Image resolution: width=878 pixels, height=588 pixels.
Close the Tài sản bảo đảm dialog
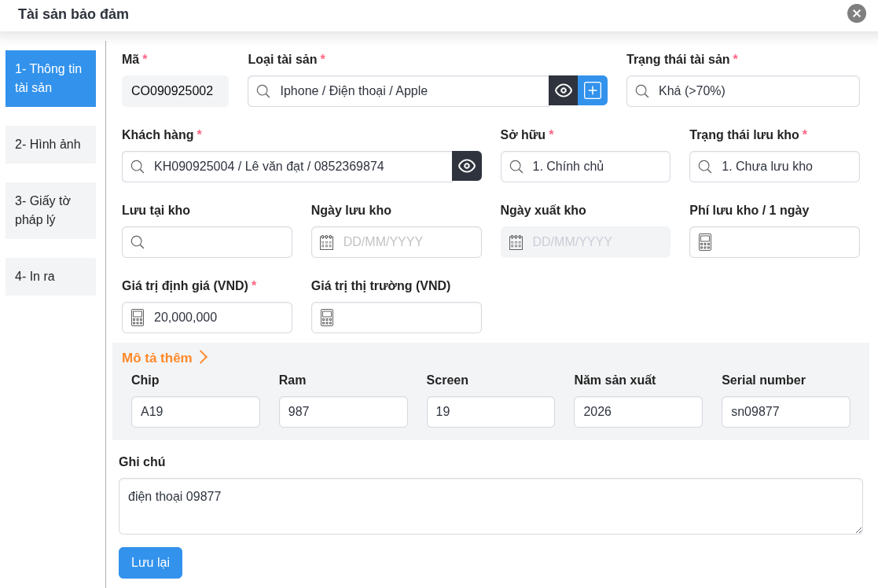click(857, 13)
